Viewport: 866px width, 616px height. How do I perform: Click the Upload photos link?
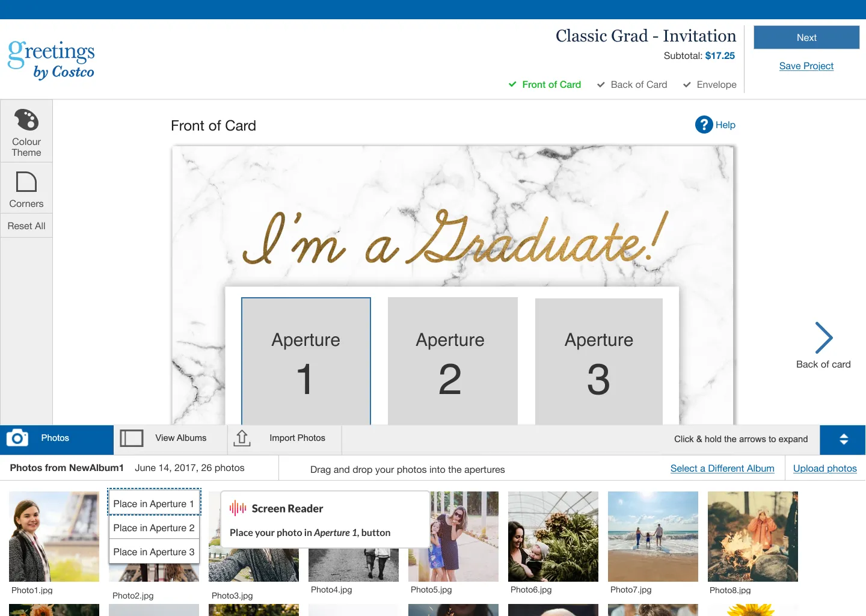[825, 469]
